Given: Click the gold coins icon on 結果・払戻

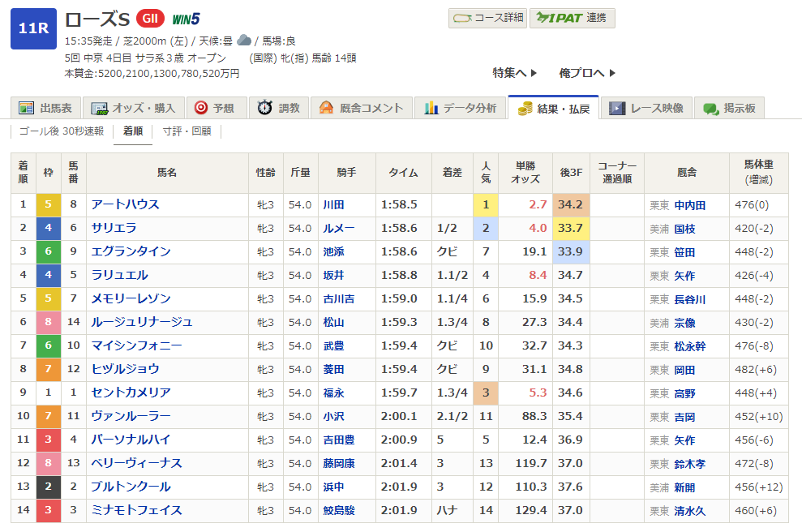Looking at the screenshot, I should (525, 109).
